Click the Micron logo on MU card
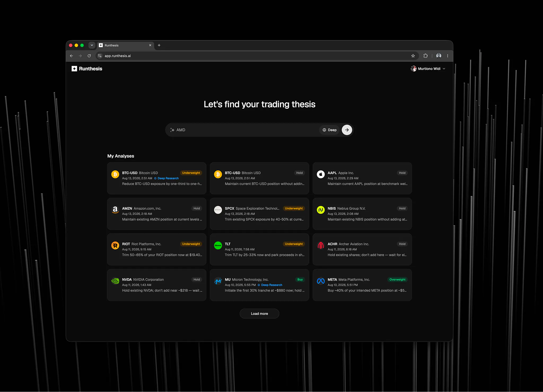The width and height of the screenshot is (543, 392). (218, 281)
